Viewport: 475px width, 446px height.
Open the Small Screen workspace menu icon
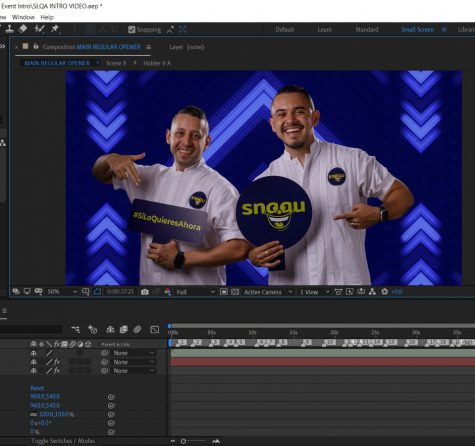pyautogui.click(x=444, y=30)
